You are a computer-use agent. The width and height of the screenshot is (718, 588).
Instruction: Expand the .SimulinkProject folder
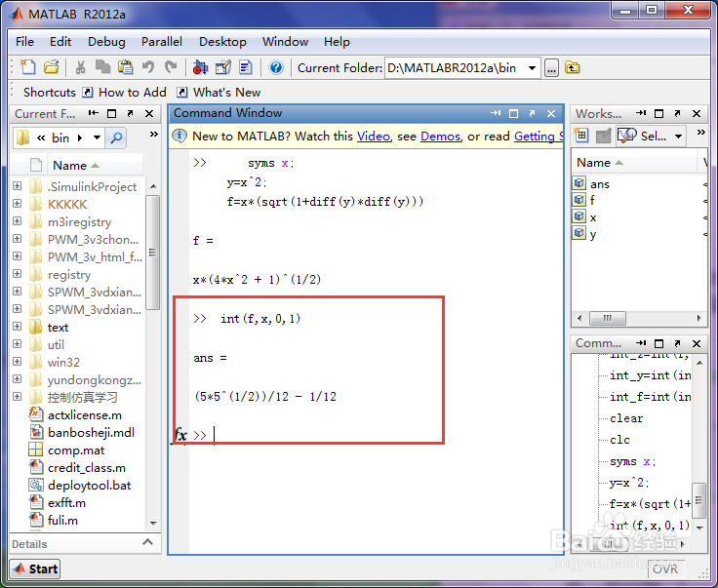(x=17, y=186)
